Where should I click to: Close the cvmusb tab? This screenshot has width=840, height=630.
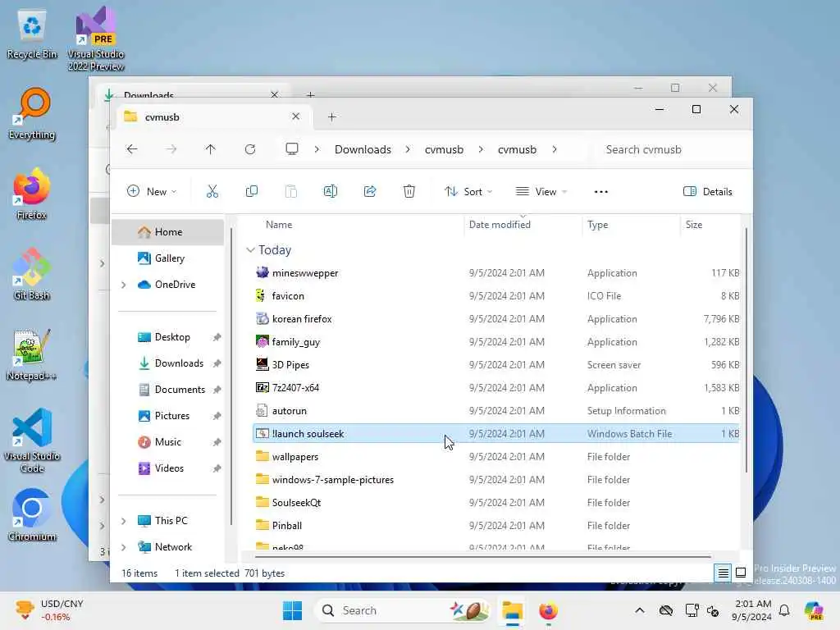295,116
